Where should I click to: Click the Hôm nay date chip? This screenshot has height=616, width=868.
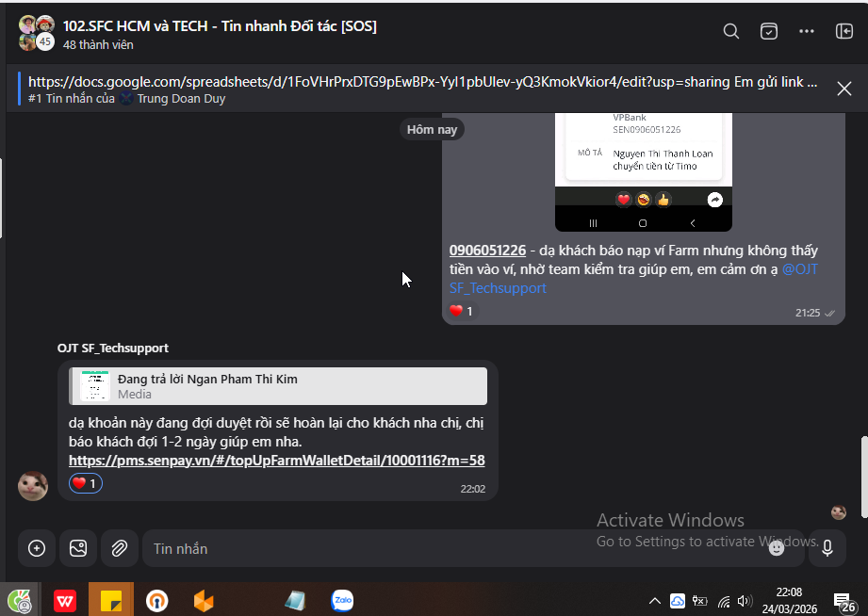[432, 129]
